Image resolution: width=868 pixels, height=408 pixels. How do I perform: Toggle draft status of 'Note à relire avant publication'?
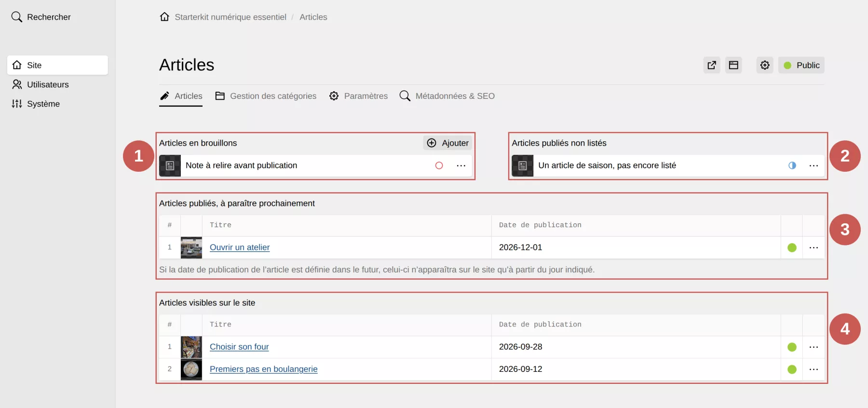pyautogui.click(x=439, y=165)
